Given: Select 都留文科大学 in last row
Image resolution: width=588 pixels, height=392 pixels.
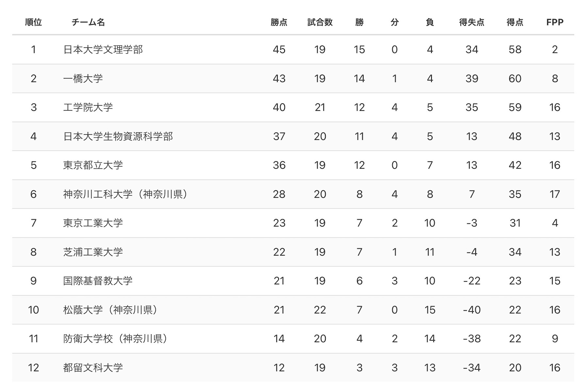Looking at the screenshot, I should [x=93, y=367].
